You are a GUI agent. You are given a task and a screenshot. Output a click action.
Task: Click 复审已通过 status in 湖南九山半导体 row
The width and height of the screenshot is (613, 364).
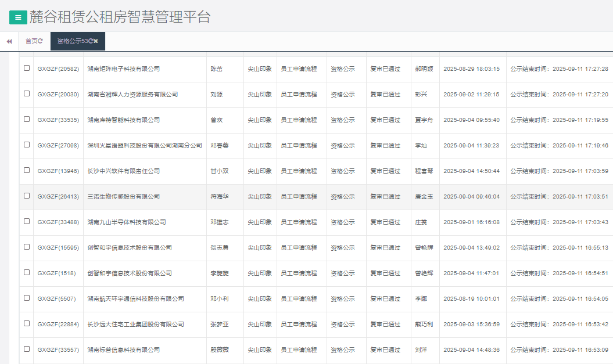coord(385,222)
